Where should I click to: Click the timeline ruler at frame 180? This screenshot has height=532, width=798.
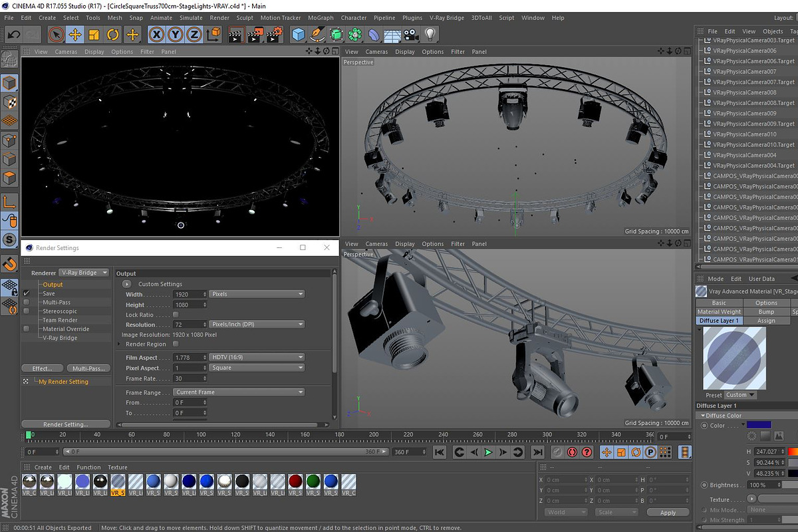point(339,435)
